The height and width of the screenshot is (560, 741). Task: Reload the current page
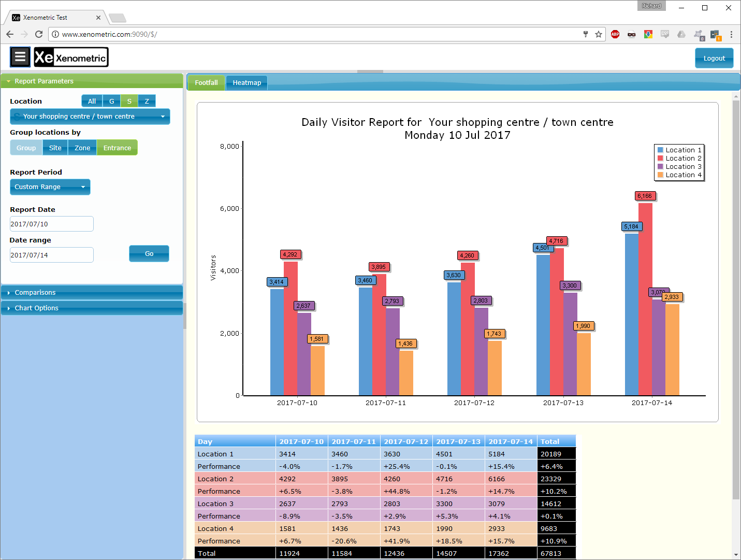[39, 34]
